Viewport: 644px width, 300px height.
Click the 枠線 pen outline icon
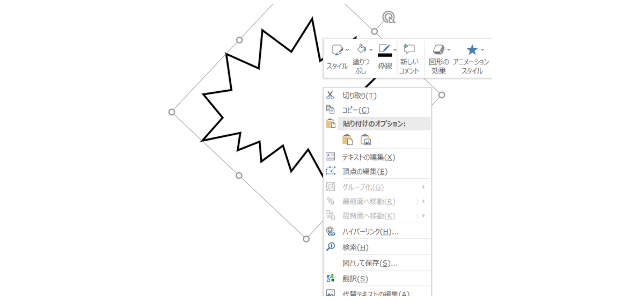(x=384, y=49)
